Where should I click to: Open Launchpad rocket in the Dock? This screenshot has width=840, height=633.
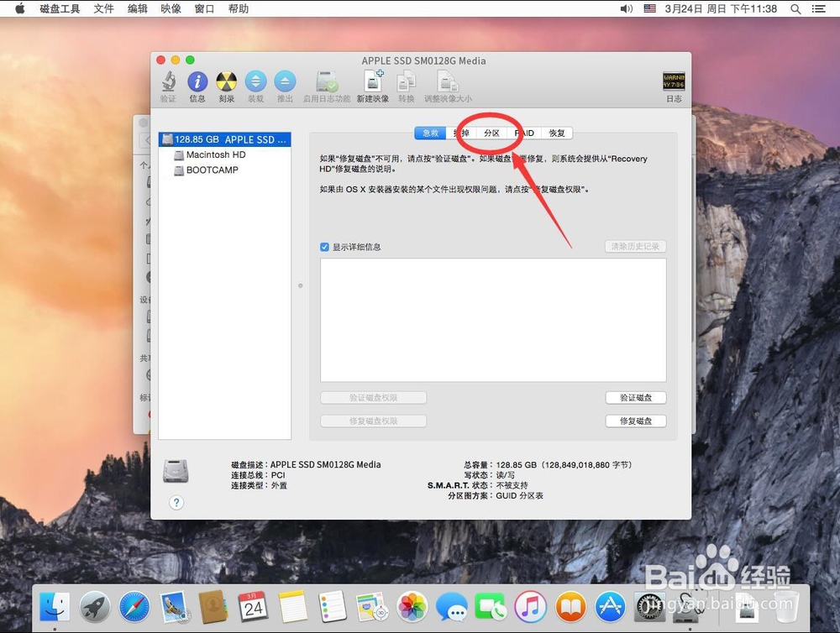(x=95, y=607)
